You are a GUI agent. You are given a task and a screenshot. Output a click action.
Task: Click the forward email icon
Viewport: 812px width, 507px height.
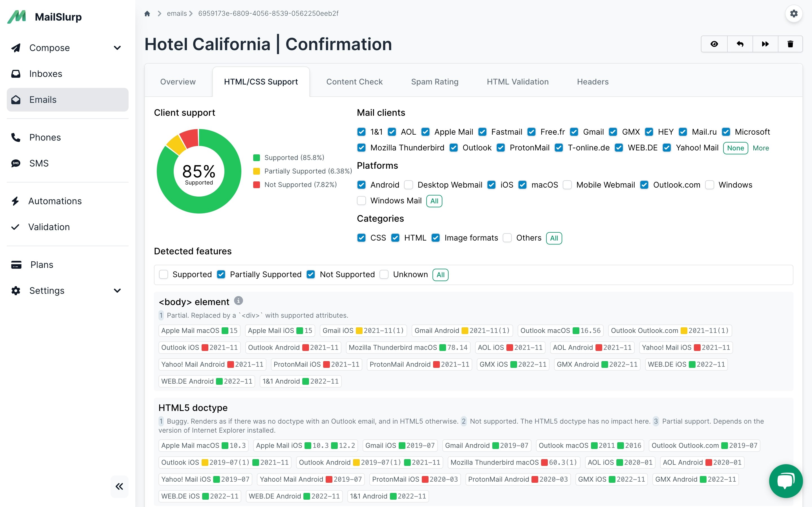point(765,44)
